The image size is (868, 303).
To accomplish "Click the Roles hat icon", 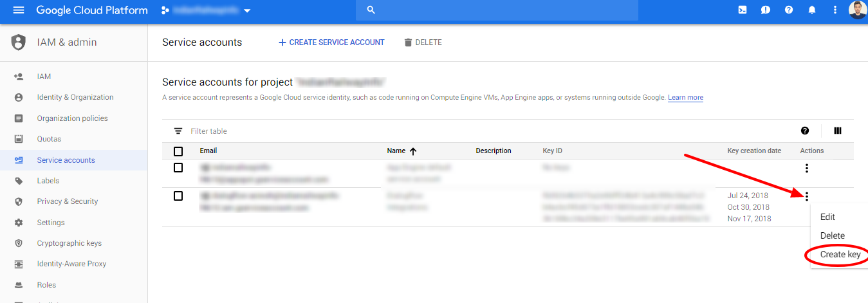I will 19,285.
